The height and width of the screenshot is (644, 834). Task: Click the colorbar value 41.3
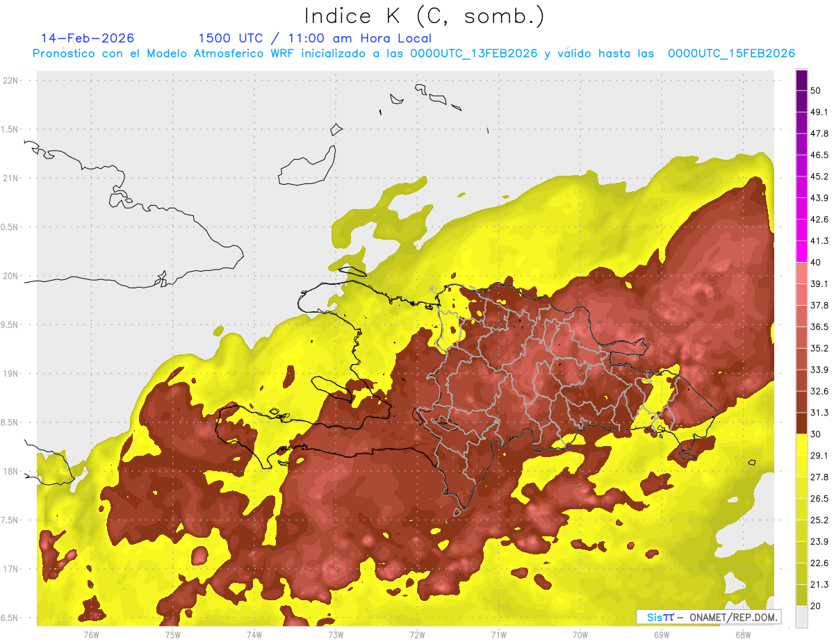819,241
